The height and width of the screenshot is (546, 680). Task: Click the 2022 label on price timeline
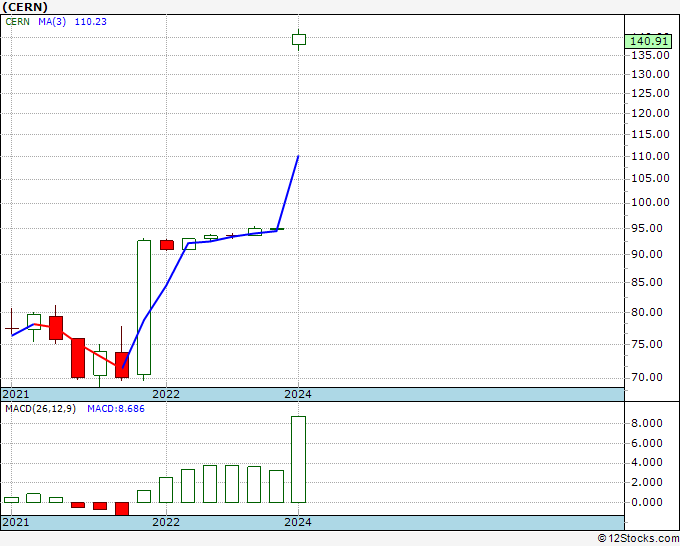(x=166, y=394)
